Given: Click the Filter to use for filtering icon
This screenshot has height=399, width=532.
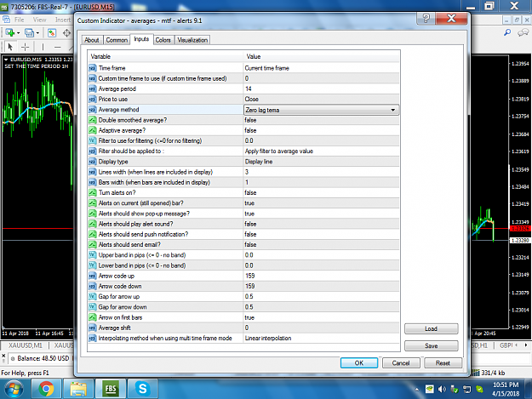Looking at the screenshot, I should [x=93, y=140].
